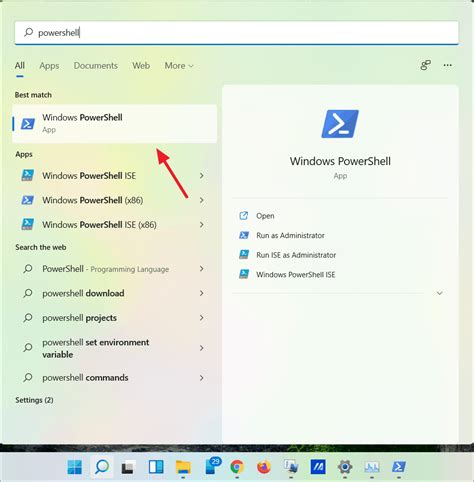Open remote desktop style taskbar icon
Screen dimensions: 474x482
click(291, 467)
